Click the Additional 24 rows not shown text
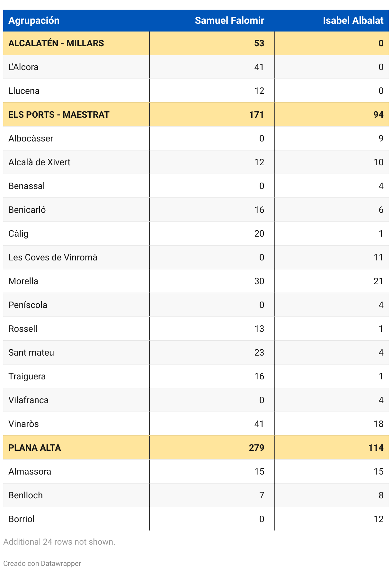392x571 pixels. 59,542
